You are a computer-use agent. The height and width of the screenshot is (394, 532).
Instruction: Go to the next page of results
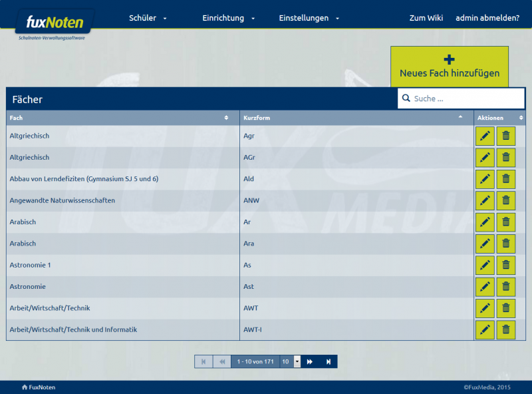(310, 362)
